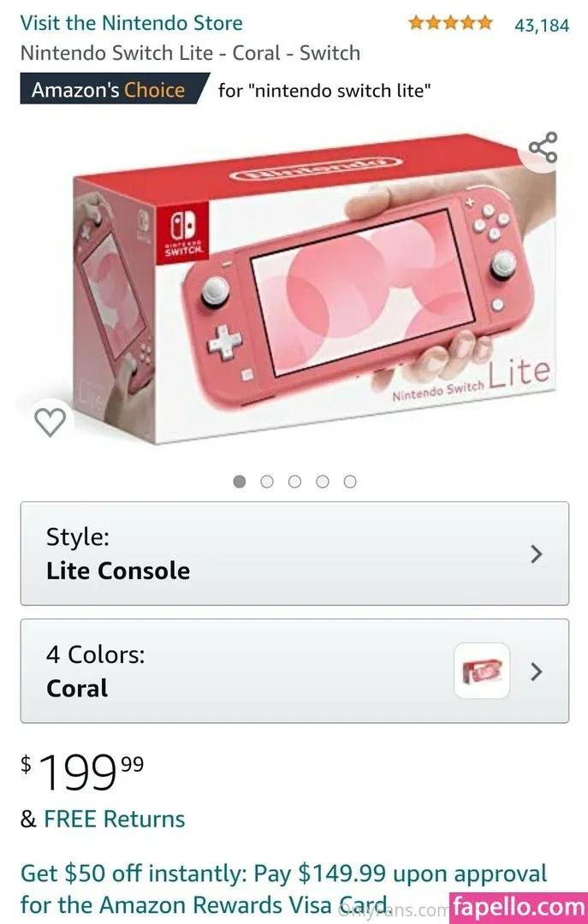Open the Amazon's Choice badge
Image resolution: width=588 pixels, height=924 pixels.
point(115,89)
